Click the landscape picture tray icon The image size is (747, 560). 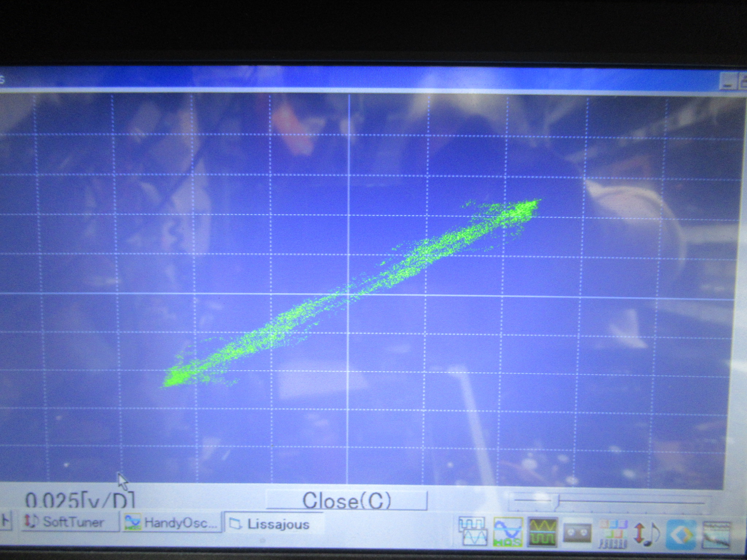pyautogui.click(x=716, y=534)
